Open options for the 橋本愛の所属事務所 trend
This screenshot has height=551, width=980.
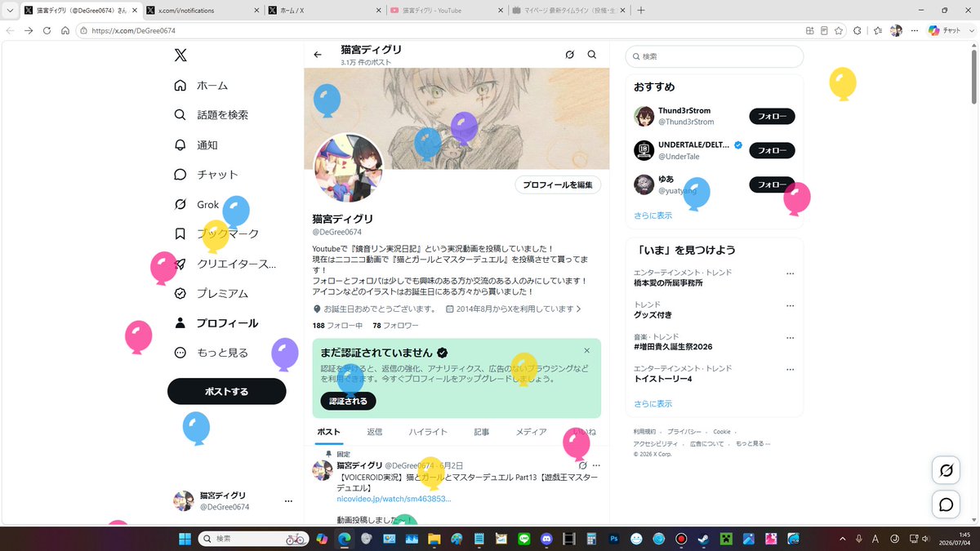click(x=790, y=273)
